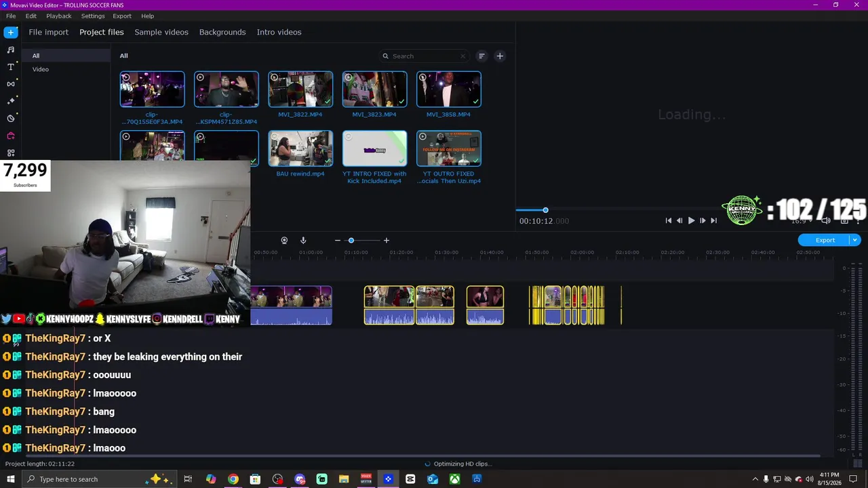Open the More tools grid icon
This screenshot has width=868, height=488.
tap(11, 152)
